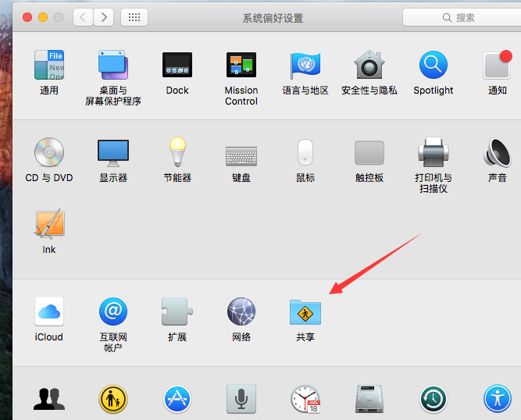Viewport: 521px width, 420px height.
Task: Open 显示器 display preferences
Action: (x=113, y=153)
